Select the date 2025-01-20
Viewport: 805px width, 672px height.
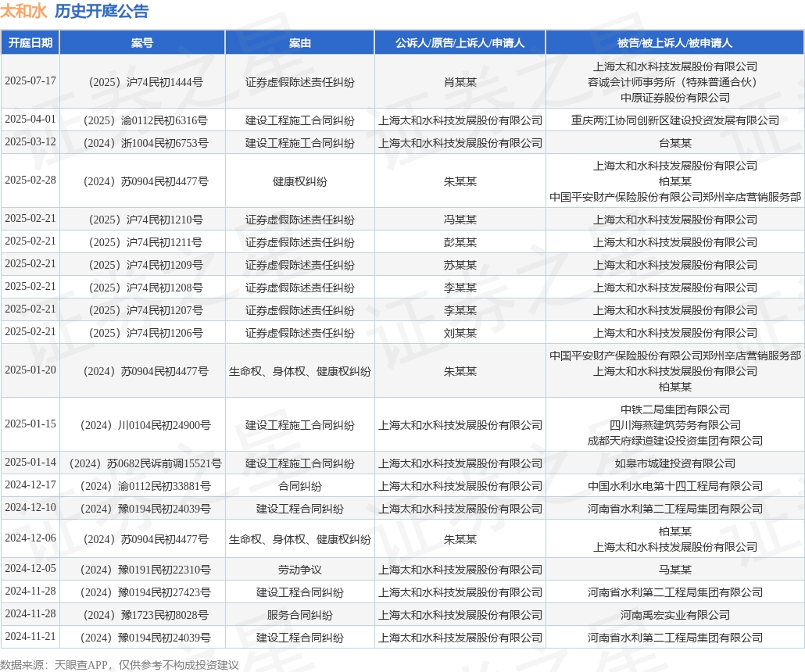coord(30,370)
